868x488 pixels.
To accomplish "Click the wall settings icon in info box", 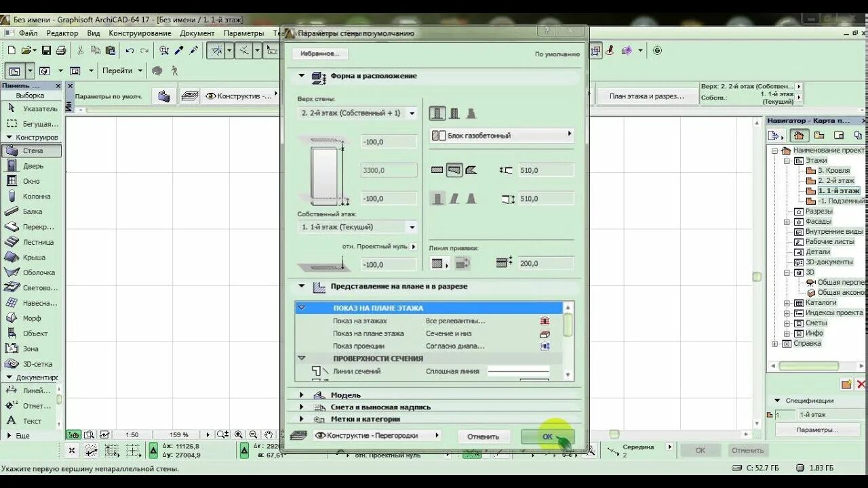I will tap(163, 96).
